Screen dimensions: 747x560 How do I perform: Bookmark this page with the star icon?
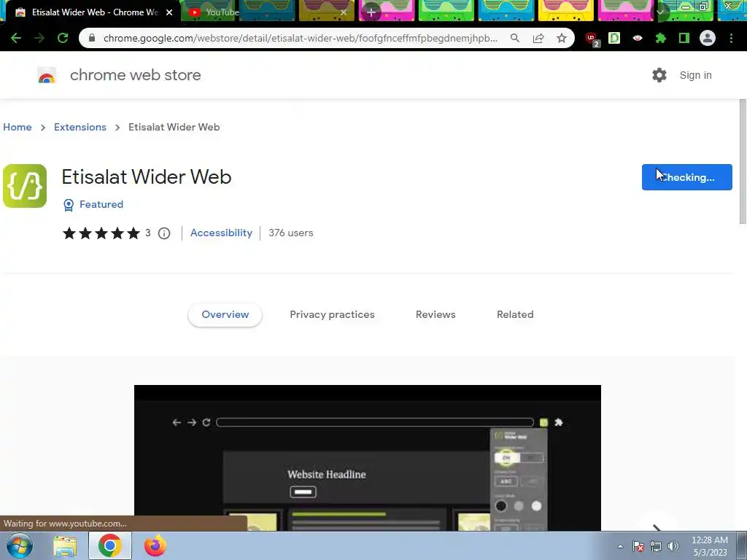click(562, 38)
